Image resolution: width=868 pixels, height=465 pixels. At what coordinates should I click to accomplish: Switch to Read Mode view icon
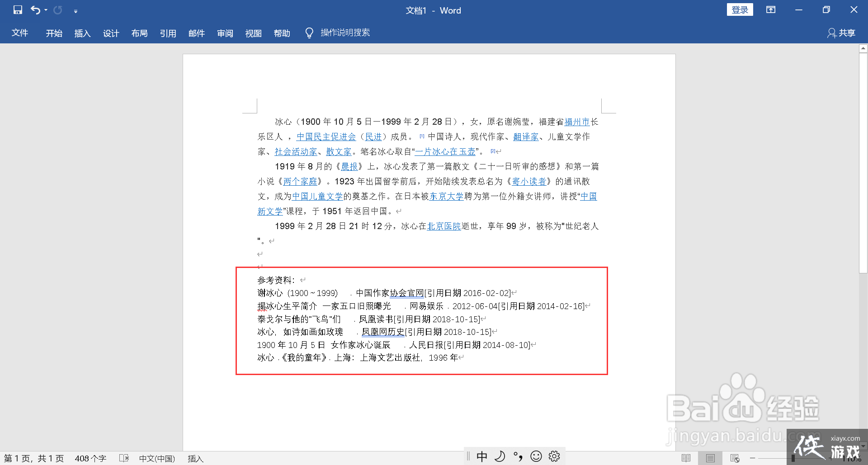pyautogui.click(x=686, y=458)
